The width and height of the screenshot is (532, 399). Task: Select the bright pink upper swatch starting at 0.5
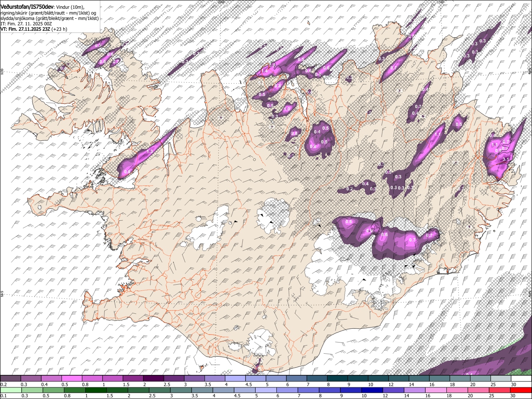[71, 379]
